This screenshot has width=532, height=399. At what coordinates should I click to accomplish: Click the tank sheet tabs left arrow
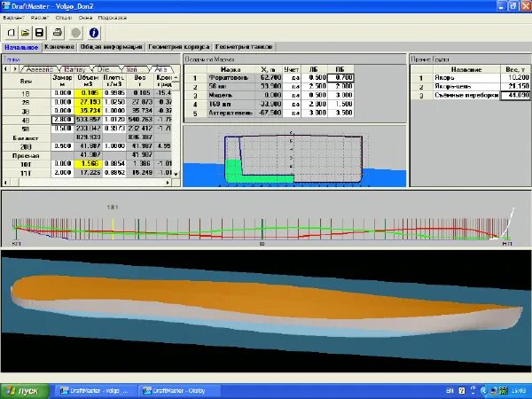point(6,69)
